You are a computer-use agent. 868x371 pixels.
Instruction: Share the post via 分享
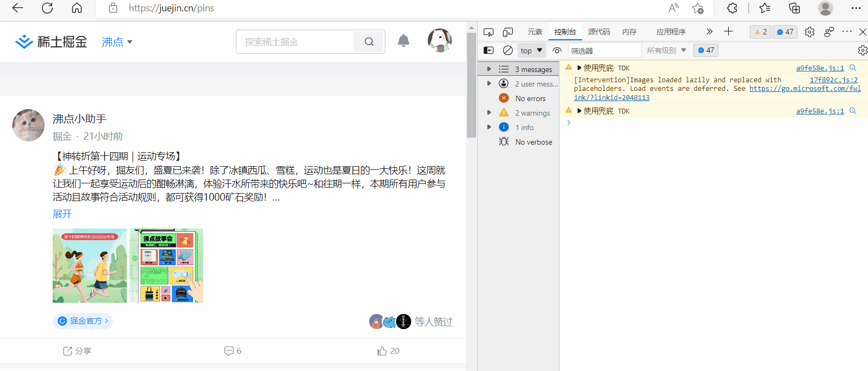77,351
